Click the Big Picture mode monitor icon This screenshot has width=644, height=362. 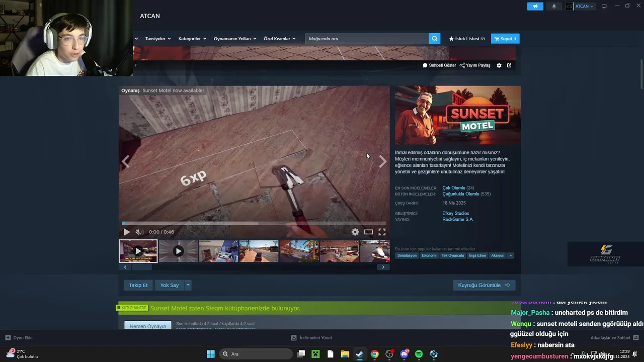coord(604,6)
